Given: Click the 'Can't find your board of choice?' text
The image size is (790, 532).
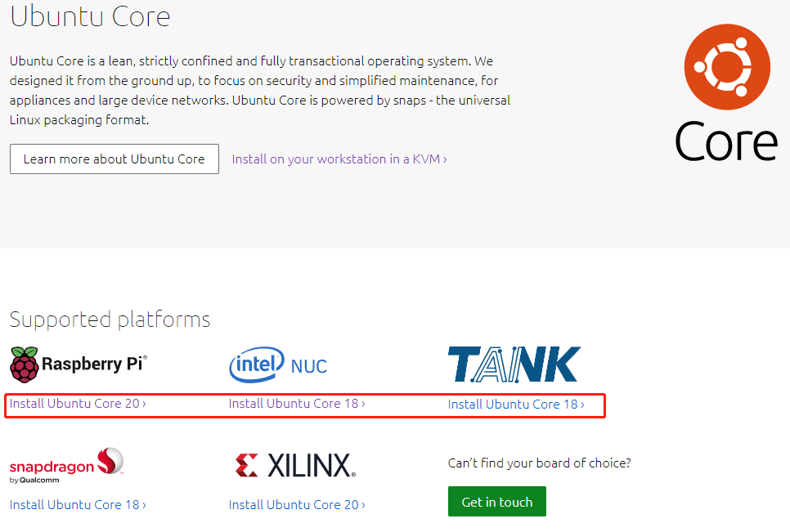Looking at the screenshot, I should pos(539,463).
